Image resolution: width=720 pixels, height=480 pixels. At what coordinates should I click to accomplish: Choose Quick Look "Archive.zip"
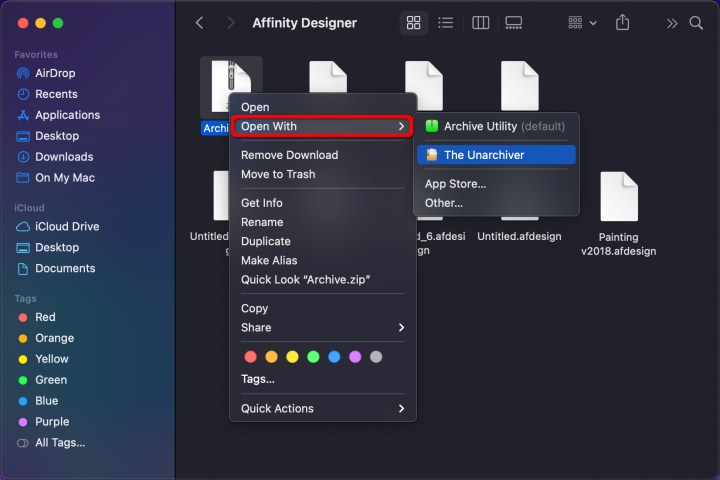[x=322, y=280]
